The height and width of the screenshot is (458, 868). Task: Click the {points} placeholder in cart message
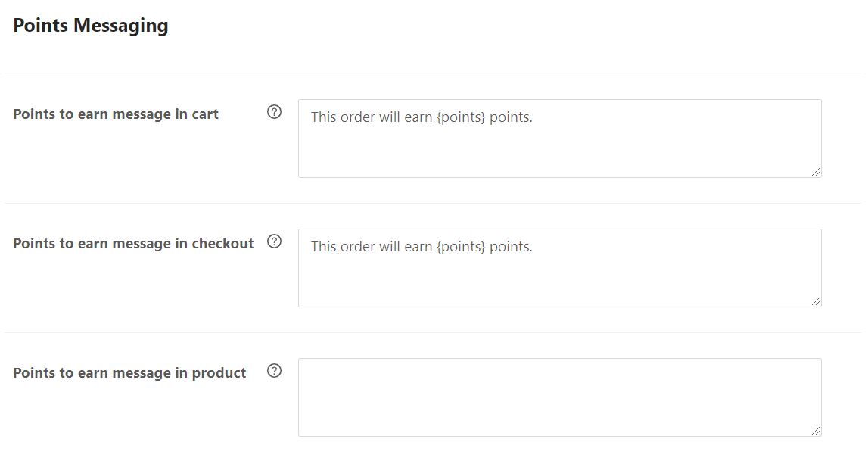pos(461,118)
